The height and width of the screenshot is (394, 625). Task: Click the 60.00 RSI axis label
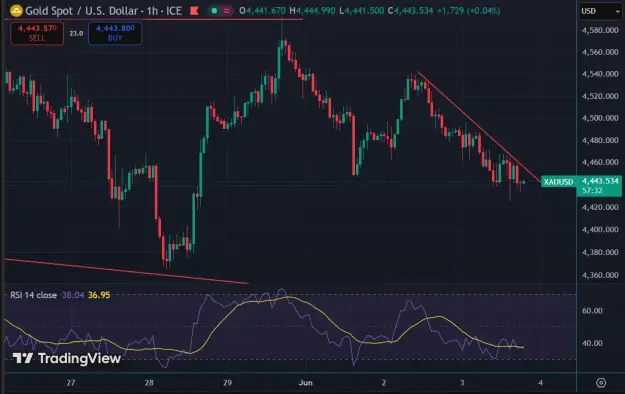point(592,311)
